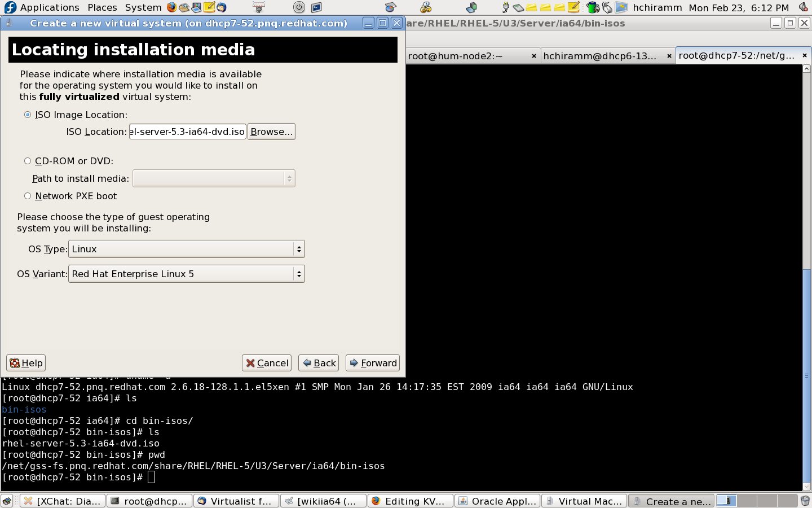Switch to Oracle Appl taskbar item
The width and height of the screenshot is (812, 508).
tap(497, 501)
